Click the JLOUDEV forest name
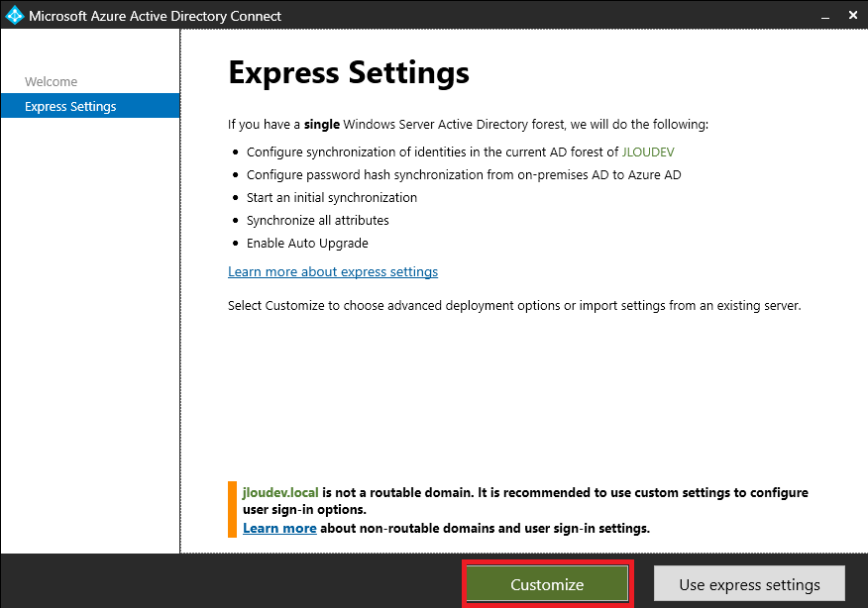Screen dimensions: 868x608 [x=648, y=152]
